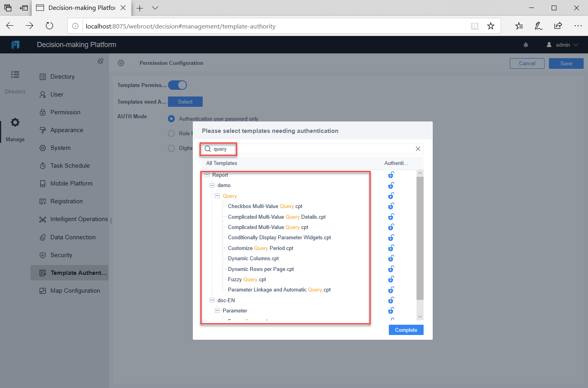Open the Appearance settings icon
The height and width of the screenshot is (388, 588).
(43, 130)
